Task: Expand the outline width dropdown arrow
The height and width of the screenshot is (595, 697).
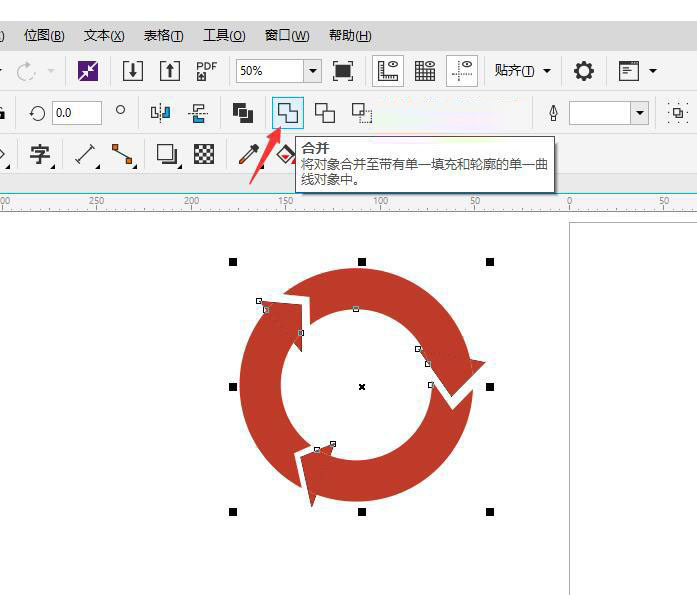Action: [640, 113]
